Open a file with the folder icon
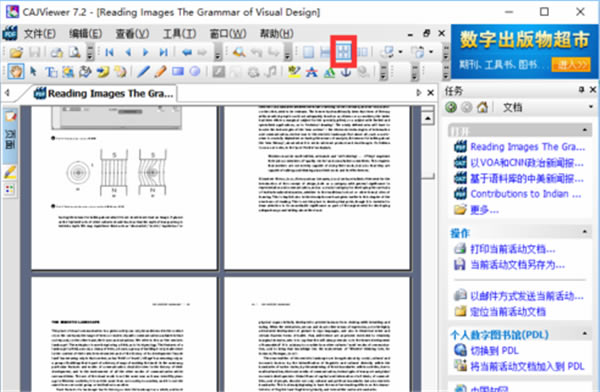The width and height of the screenshot is (600, 392). [16, 52]
